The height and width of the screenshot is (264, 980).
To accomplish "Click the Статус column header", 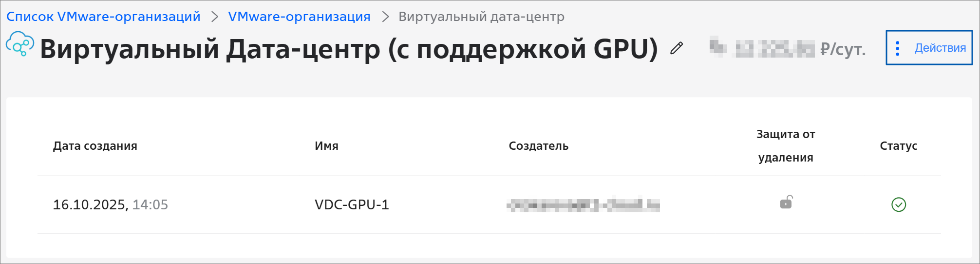I will 899,146.
